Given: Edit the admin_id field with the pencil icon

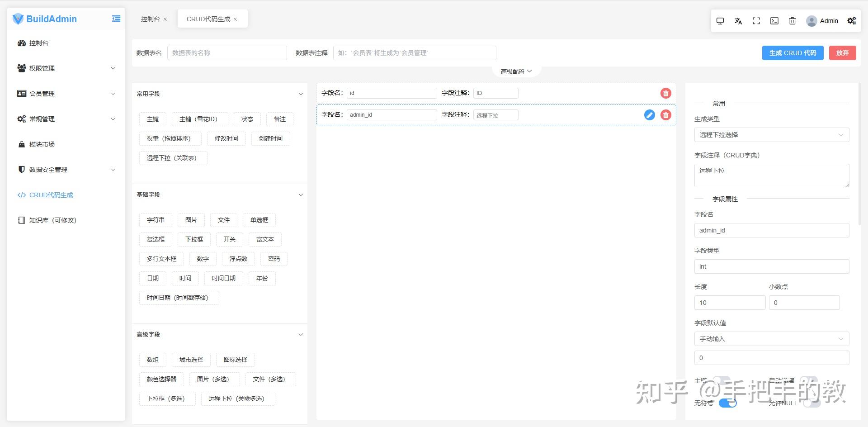Looking at the screenshot, I should coord(649,115).
